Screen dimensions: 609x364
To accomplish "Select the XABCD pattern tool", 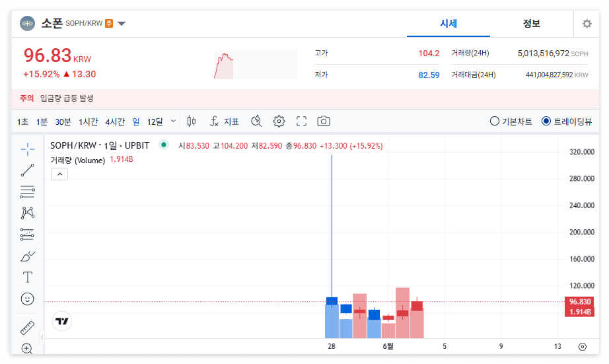I will click(28, 213).
